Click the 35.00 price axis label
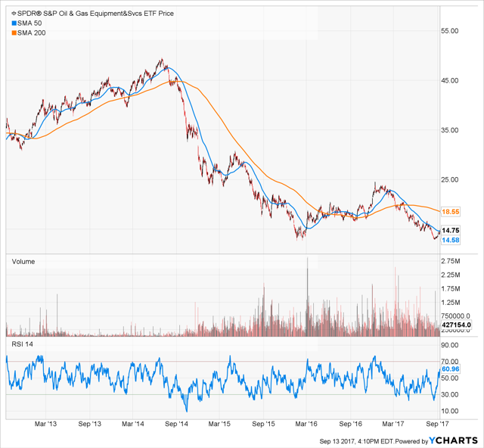 pyautogui.click(x=450, y=130)
